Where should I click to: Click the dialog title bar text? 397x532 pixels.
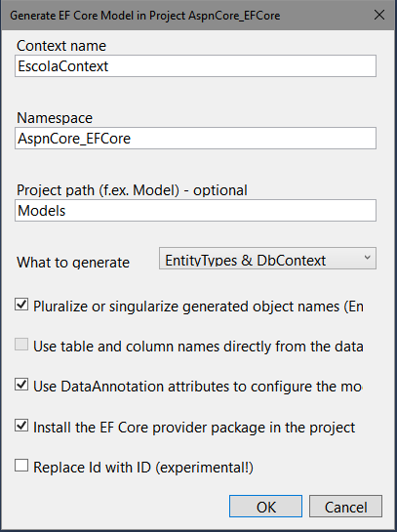145,16
